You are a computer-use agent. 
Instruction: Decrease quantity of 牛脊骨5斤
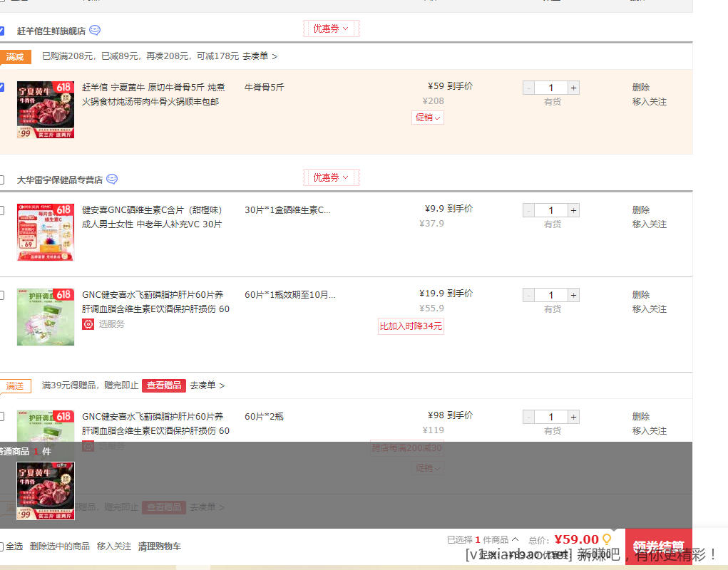528,88
